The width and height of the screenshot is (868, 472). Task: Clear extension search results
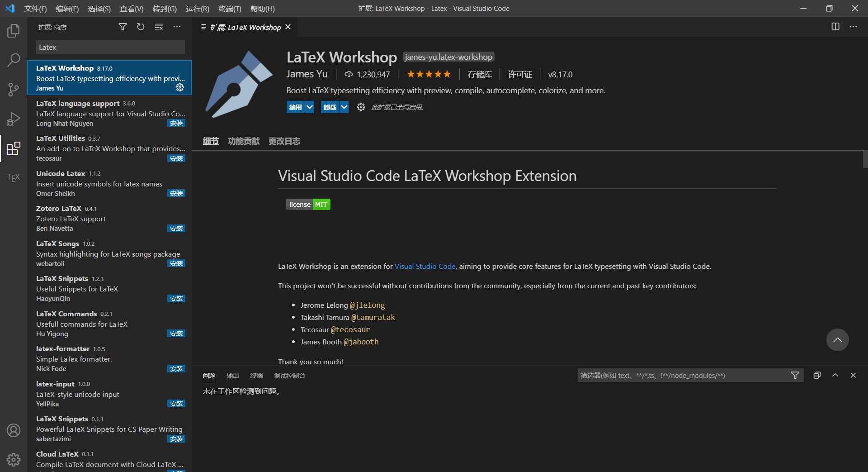coord(159,27)
